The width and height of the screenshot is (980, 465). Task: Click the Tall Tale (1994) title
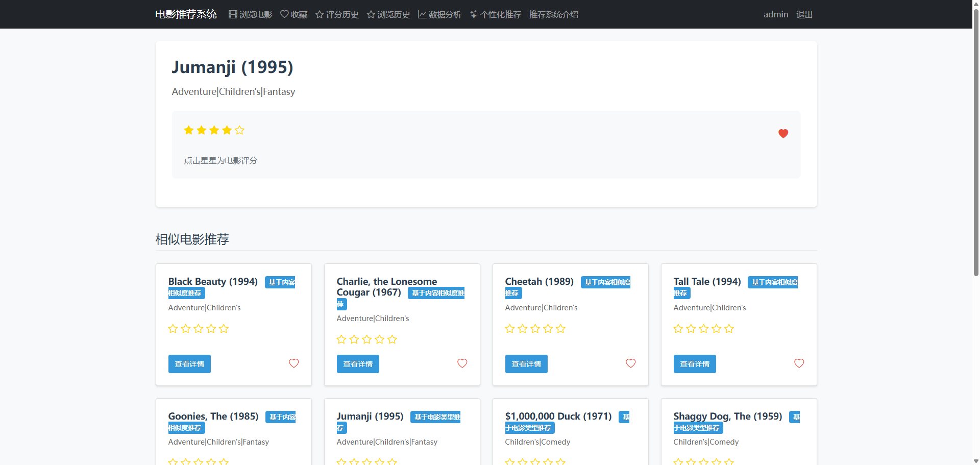tap(707, 282)
